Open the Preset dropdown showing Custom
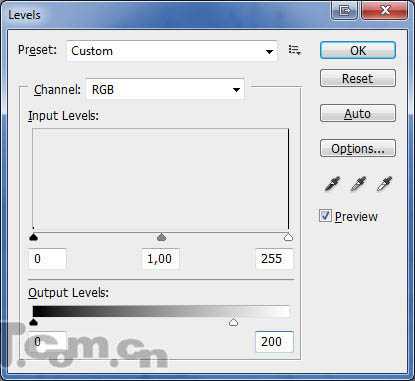This screenshot has height=381, width=415. click(172, 51)
